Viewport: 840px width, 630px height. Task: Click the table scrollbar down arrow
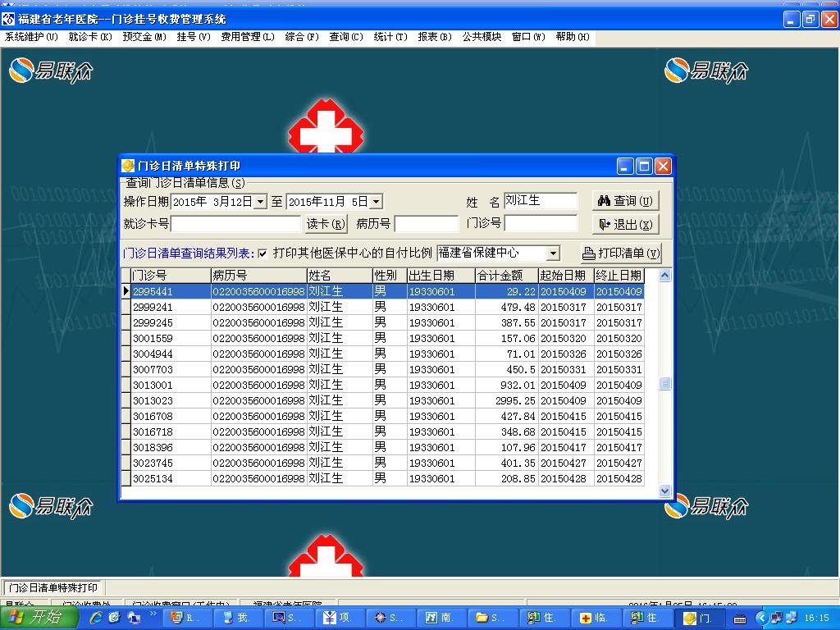tap(664, 491)
